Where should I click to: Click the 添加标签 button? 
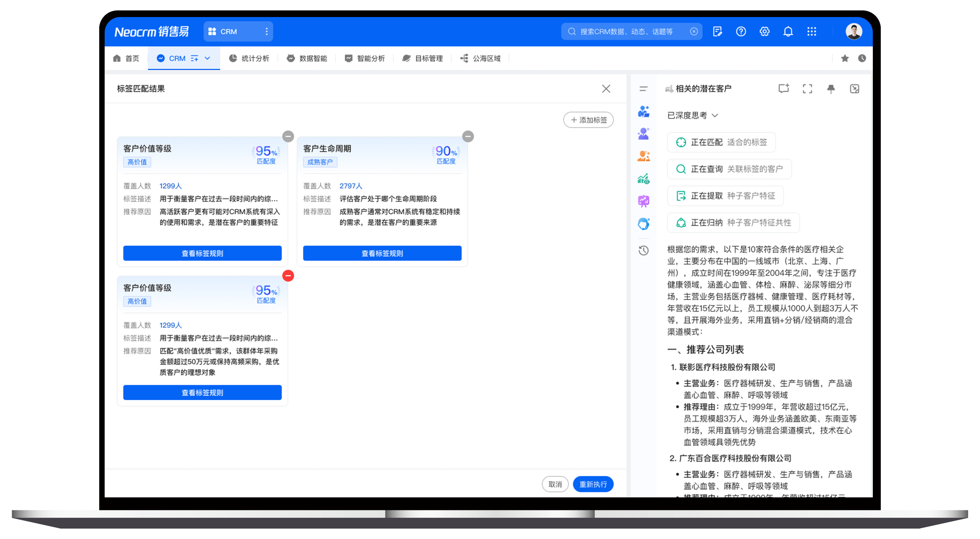click(588, 120)
